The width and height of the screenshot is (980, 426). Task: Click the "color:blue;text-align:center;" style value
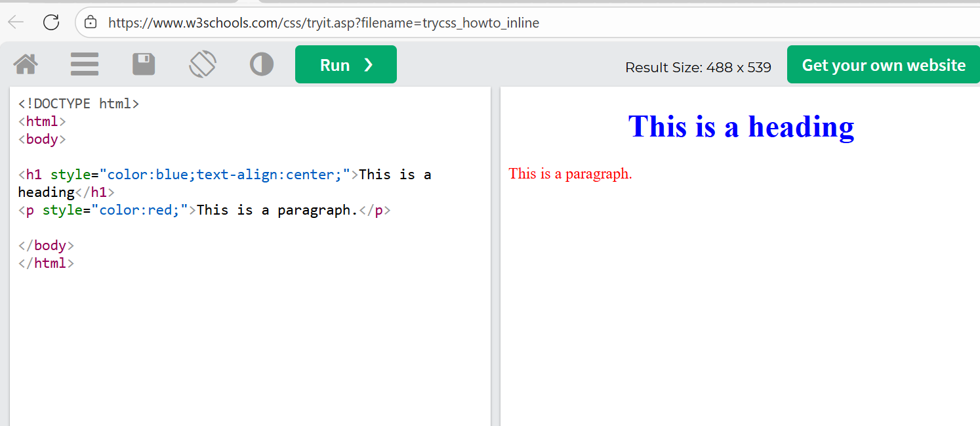[x=224, y=175]
